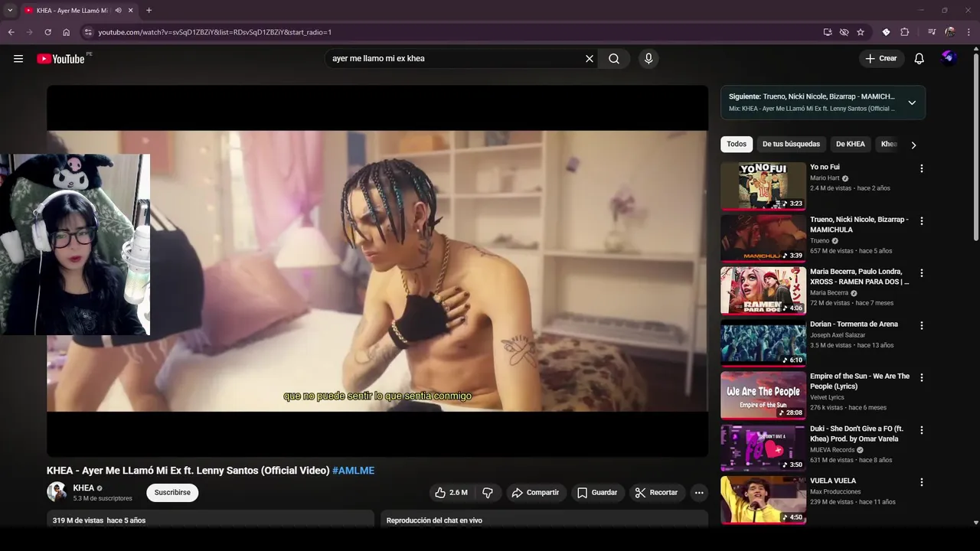Open Dorian - Tormenta de Arena title
The image size is (980, 551).
point(854,324)
